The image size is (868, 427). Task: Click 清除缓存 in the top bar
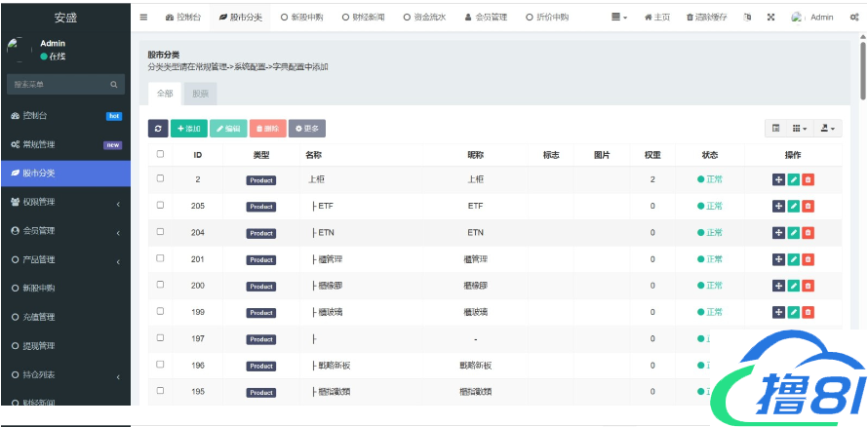(x=705, y=18)
